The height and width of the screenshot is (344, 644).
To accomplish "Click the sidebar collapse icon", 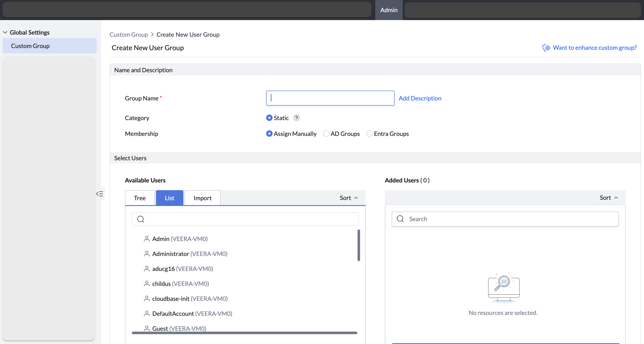I will [99, 194].
